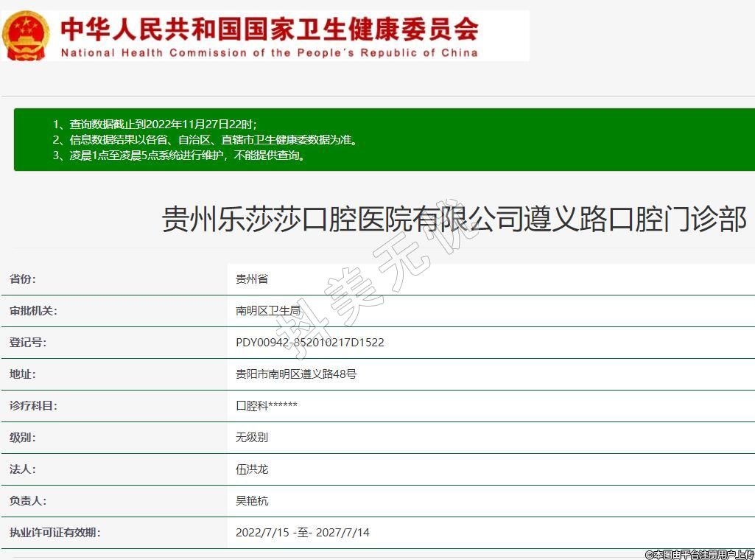
Task: Click the notice line about 各省、自治区 data
Action: click(205, 140)
